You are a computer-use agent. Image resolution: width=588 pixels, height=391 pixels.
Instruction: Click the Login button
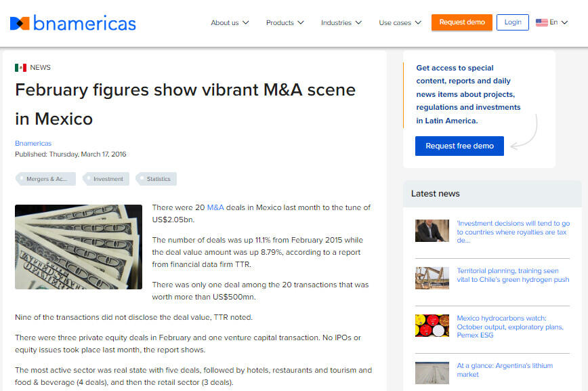pos(513,22)
